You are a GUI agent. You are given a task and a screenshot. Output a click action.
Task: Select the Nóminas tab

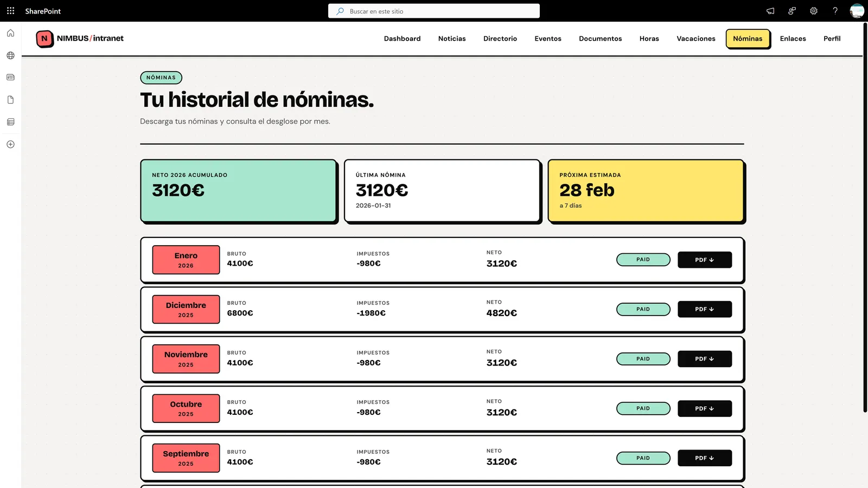coord(748,38)
